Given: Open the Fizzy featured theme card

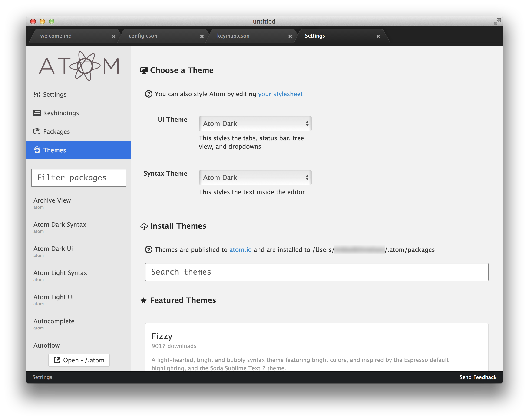Looking at the screenshot, I should point(317,347).
